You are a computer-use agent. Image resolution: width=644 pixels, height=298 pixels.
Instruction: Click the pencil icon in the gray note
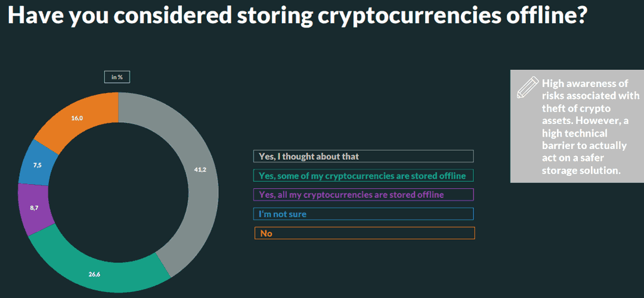coord(527,87)
